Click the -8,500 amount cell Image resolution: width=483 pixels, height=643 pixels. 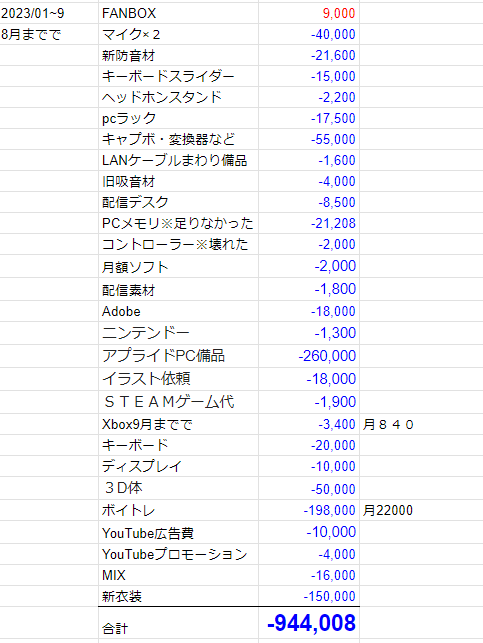coord(309,202)
